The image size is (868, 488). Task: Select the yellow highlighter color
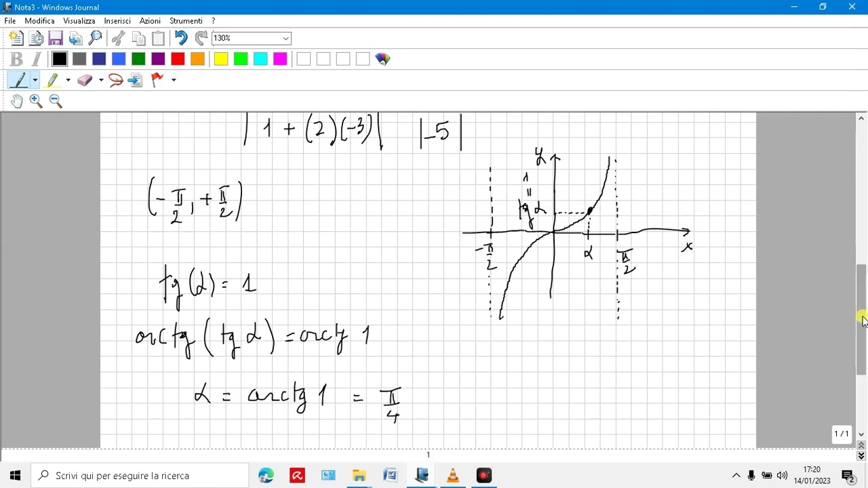(221, 59)
